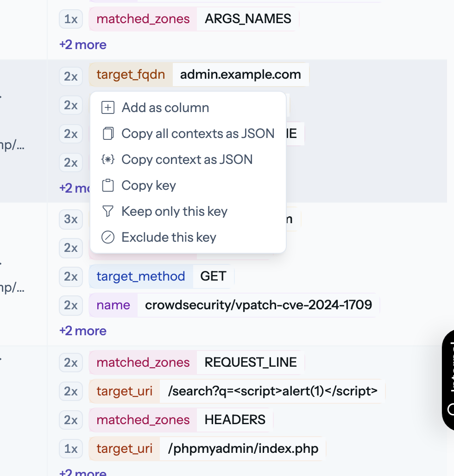Click the name key tag
The width and height of the screenshot is (454, 476).
(113, 305)
